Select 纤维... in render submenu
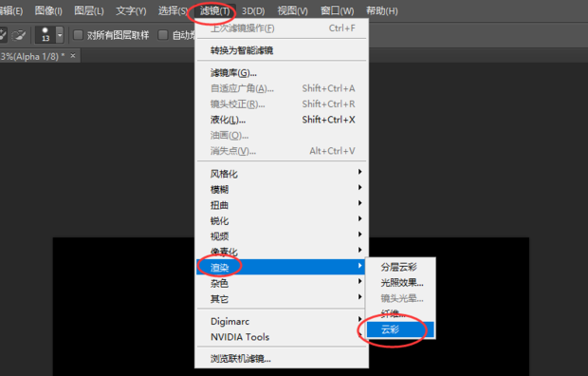Screen dimensions: 588x376 point(400,313)
